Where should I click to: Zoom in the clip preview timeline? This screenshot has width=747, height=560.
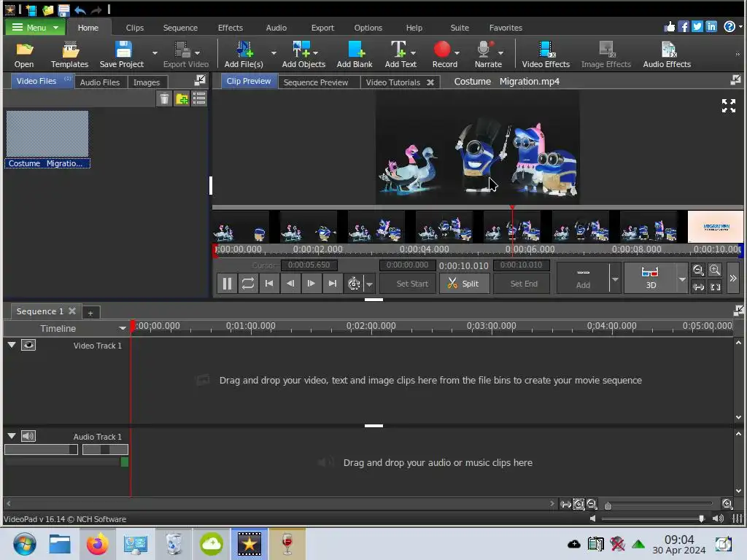click(715, 270)
